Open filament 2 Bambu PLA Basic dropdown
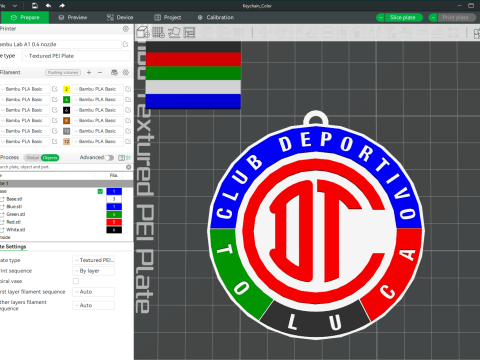This screenshot has width=480, height=360. tap(97, 89)
